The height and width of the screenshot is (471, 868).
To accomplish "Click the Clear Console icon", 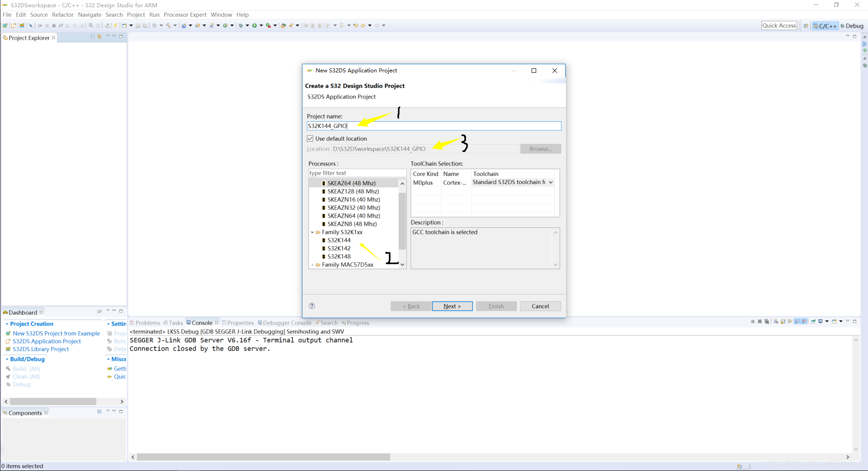I will tap(776, 322).
